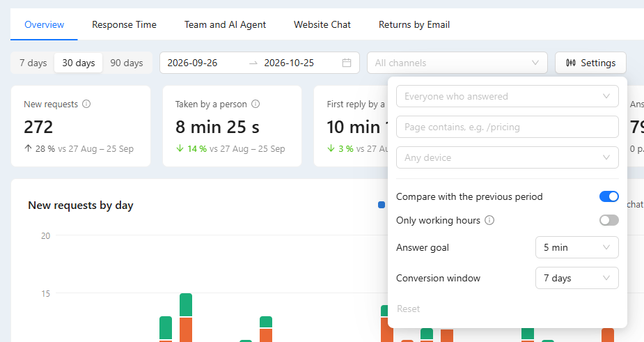Click the chart y-axis label 20
Image resolution: width=644 pixels, height=342 pixels.
tap(45, 236)
